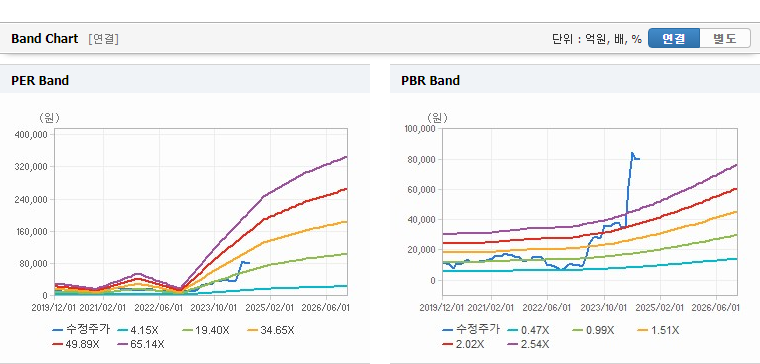
Task: Click 2023/10/01 on PER Band x-axis
Action: (x=214, y=308)
